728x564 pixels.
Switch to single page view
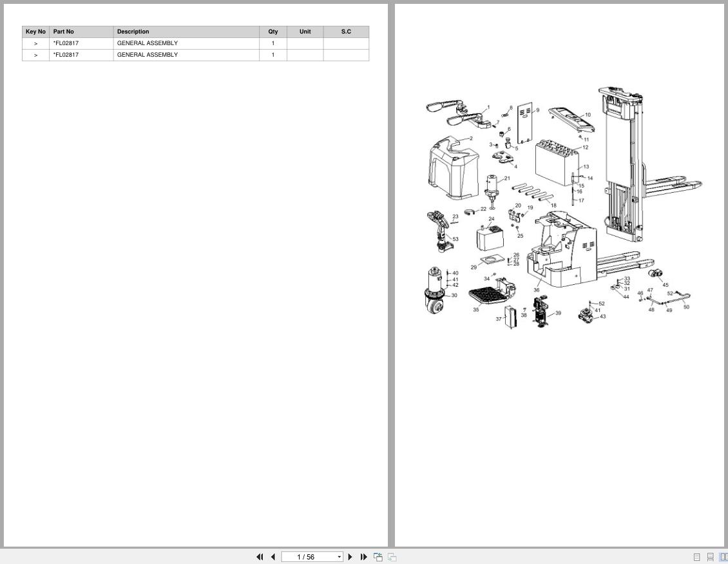696,557
